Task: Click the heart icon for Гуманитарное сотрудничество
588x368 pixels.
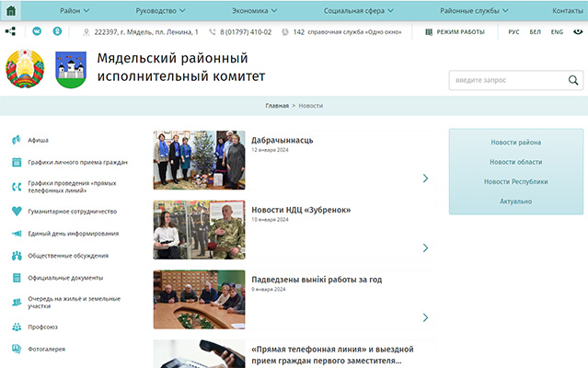Action: tap(17, 211)
